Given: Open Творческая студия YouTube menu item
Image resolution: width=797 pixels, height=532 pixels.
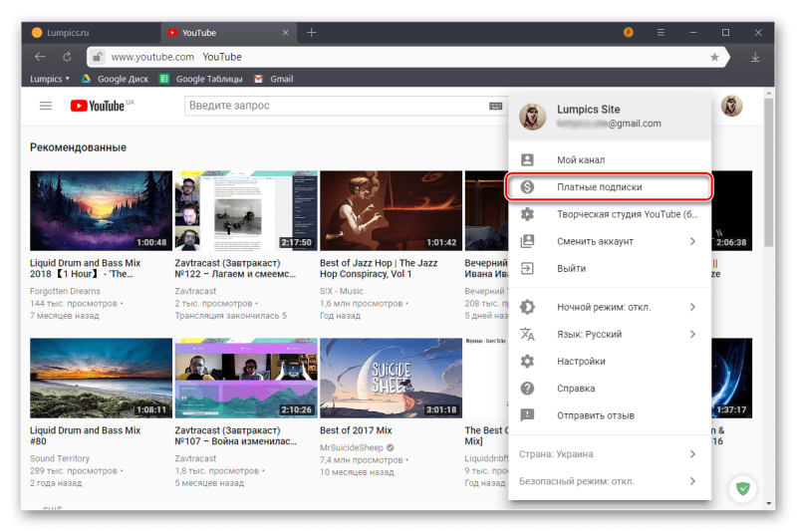Looking at the screenshot, I should [x=610, y=214].
